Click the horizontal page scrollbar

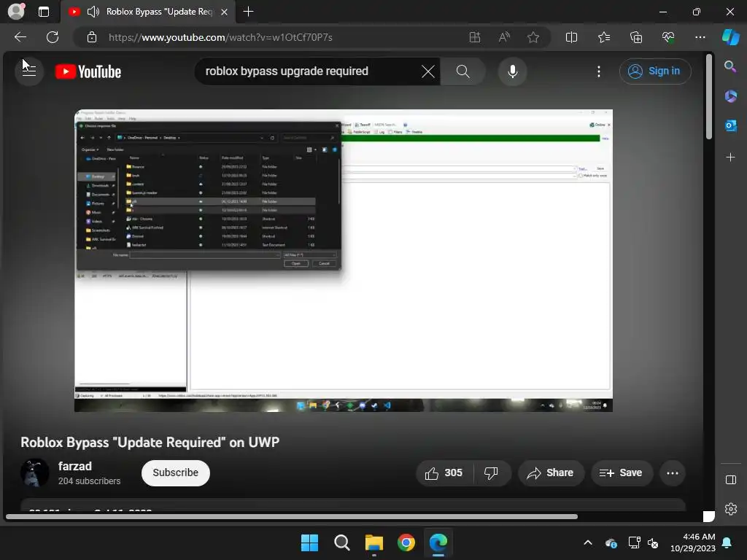tap(292, 517)
